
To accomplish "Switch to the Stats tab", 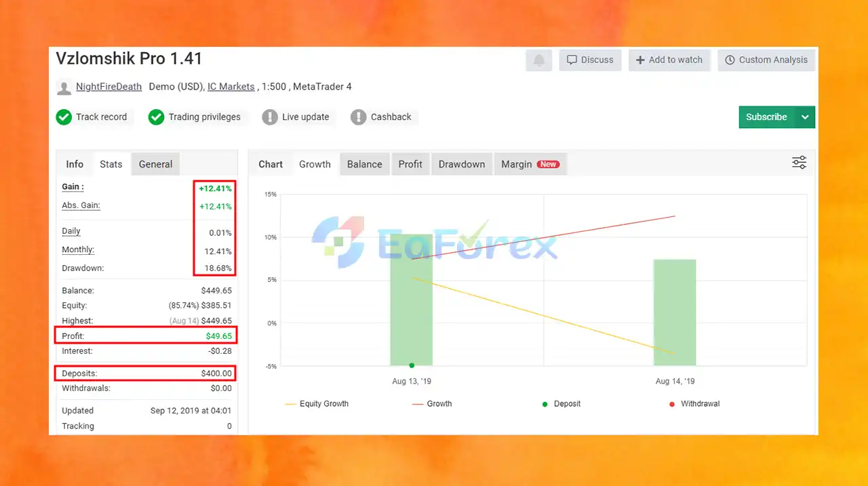I will pyautogui.click(x=111, y=164).
